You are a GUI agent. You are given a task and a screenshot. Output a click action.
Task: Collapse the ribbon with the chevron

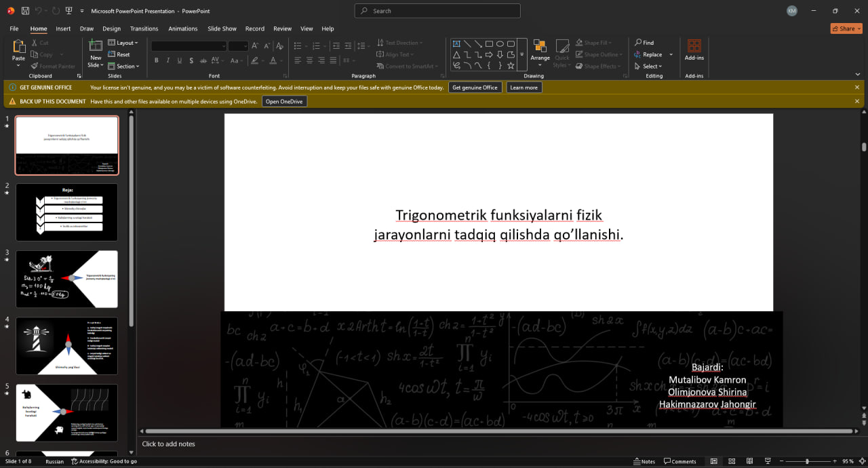click(x=858, y=76)
